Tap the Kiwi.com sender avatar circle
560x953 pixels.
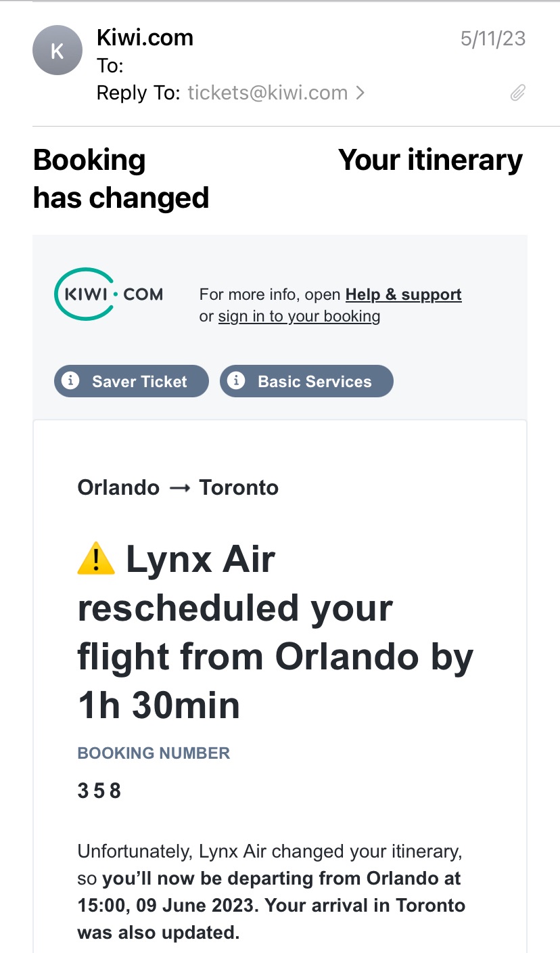point(57,51)
